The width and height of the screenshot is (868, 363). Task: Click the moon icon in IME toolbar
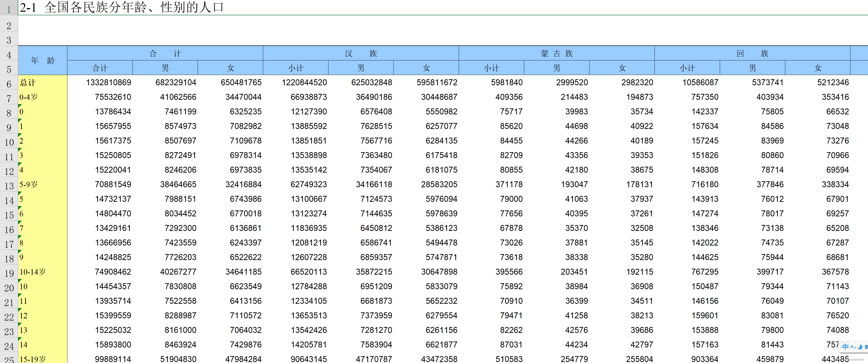click(x=860, y=347)
